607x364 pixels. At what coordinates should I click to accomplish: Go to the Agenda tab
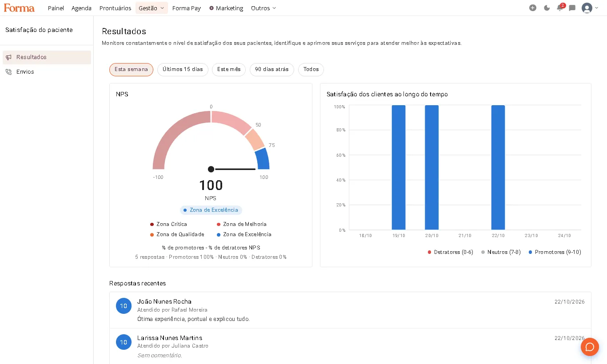click(x=81, y=8)
